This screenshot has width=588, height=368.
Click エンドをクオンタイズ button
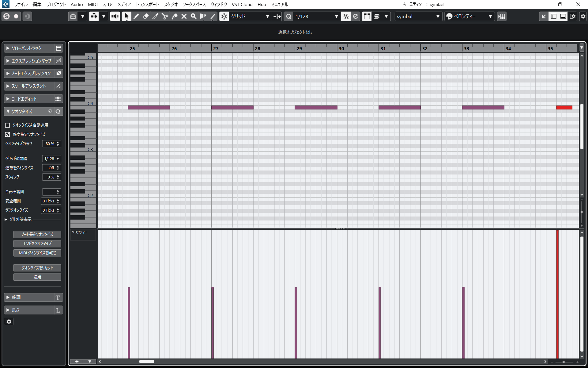click(37, 244)
